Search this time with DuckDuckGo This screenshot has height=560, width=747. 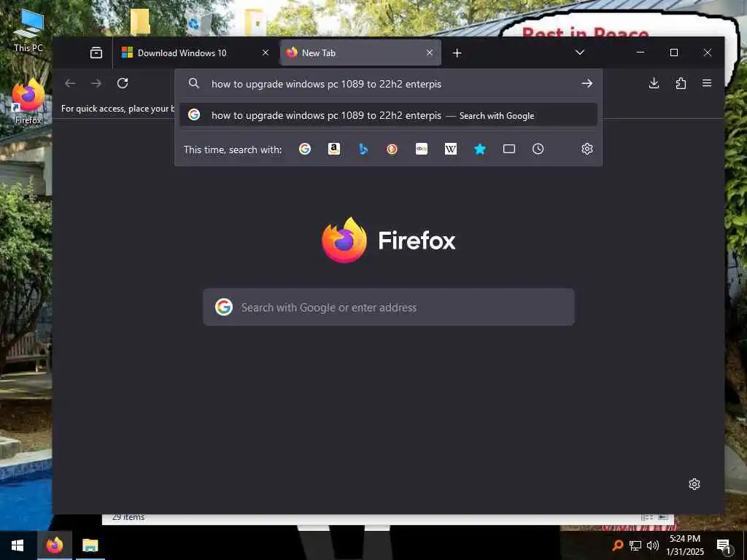392,149
